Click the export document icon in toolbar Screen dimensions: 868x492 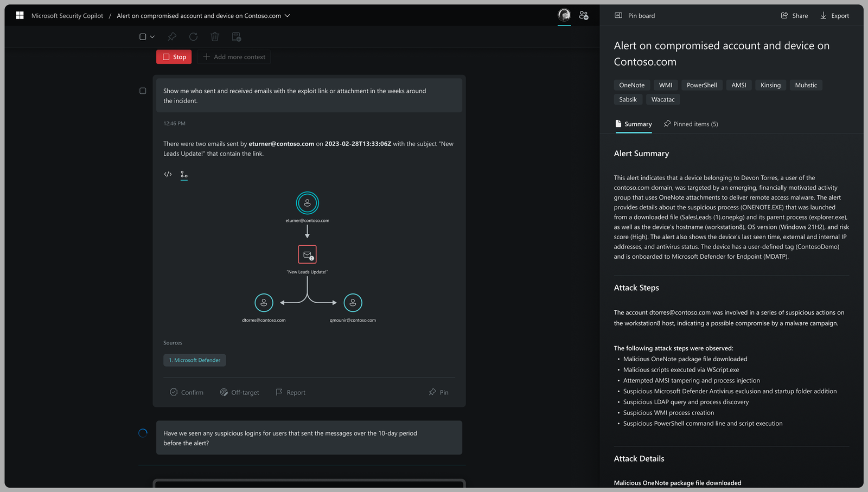coord(237,37)
